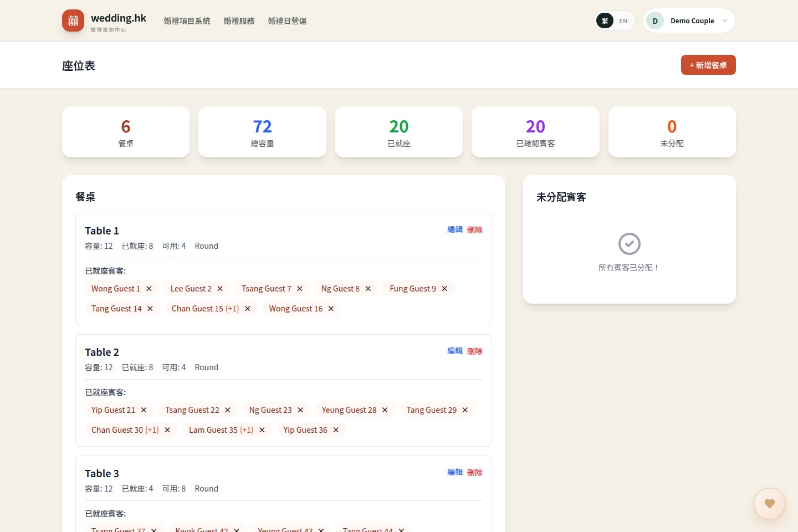Remove Tsang Guest 22 from Table 2
The image size is (798, 532).
pos(228,410)
